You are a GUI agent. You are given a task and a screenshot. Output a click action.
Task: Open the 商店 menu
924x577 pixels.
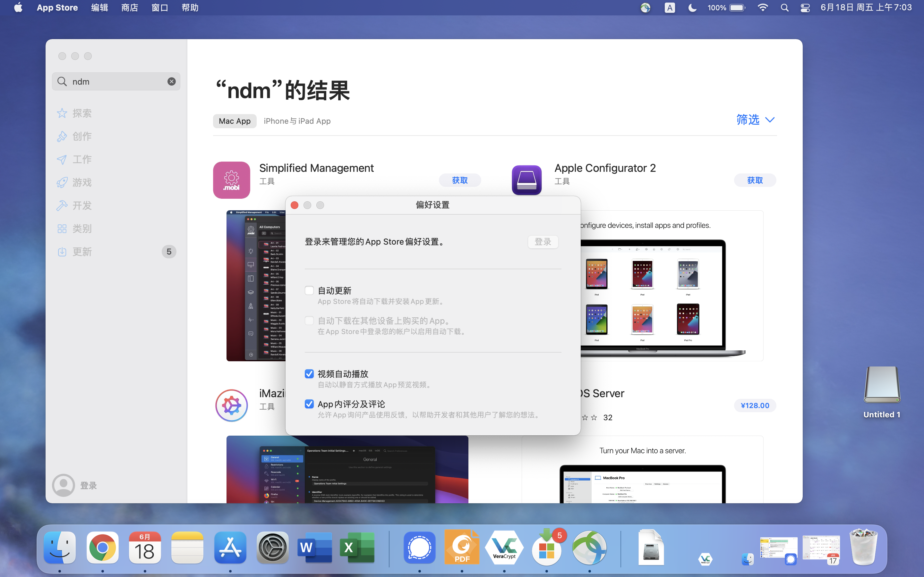point(129,8)
